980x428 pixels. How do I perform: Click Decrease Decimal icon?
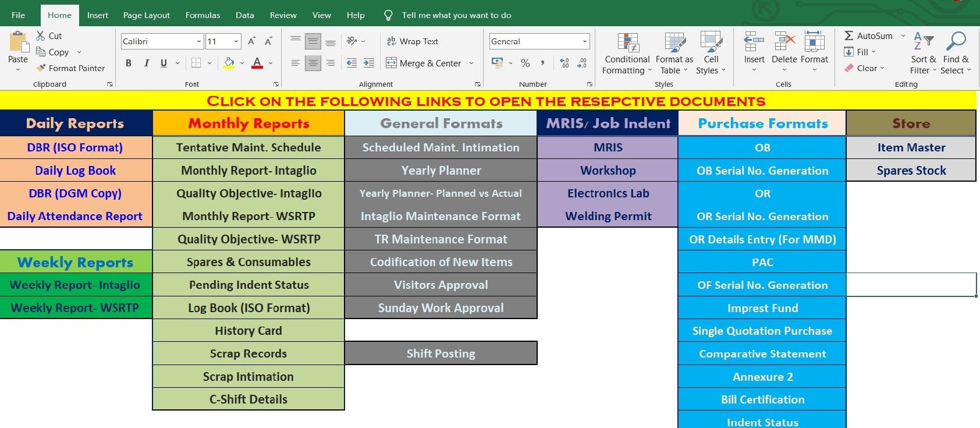click(x=582, y=63)
